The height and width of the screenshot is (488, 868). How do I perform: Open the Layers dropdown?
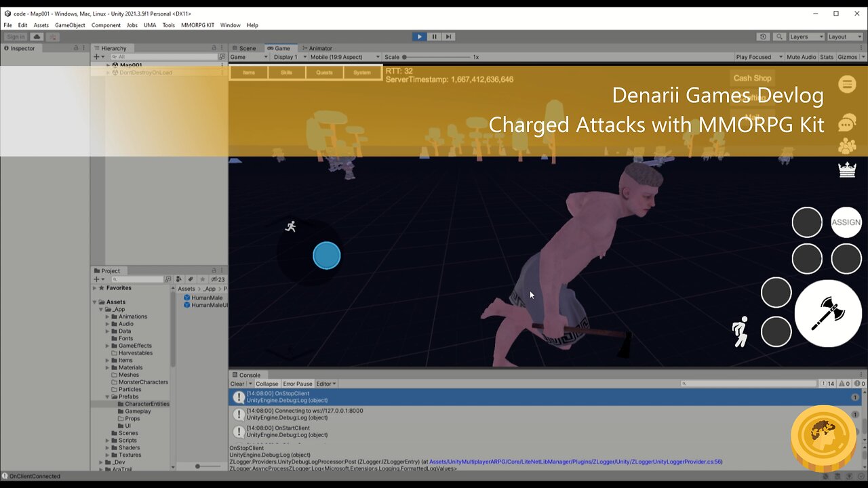point(806,37)
